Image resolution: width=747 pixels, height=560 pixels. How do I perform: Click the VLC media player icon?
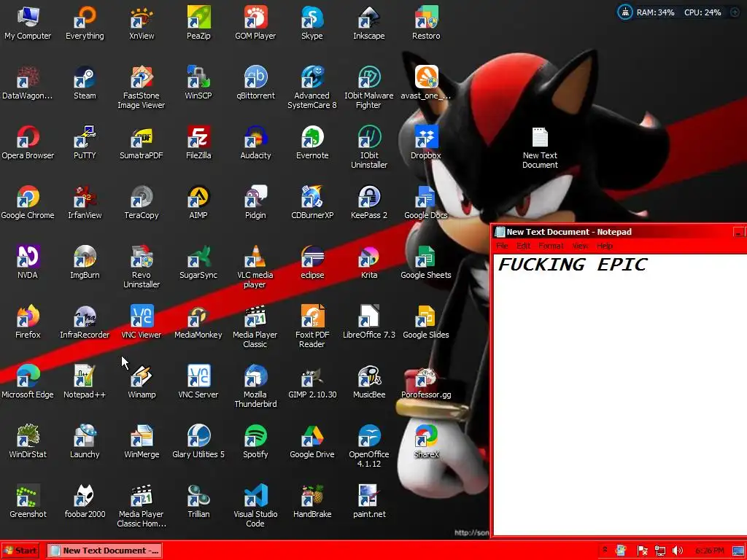[255, 267]
